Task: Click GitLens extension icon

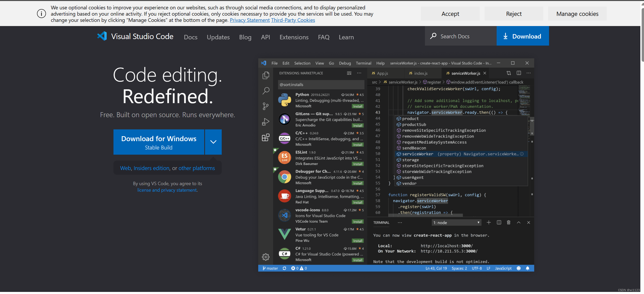Action: (285, 119)
